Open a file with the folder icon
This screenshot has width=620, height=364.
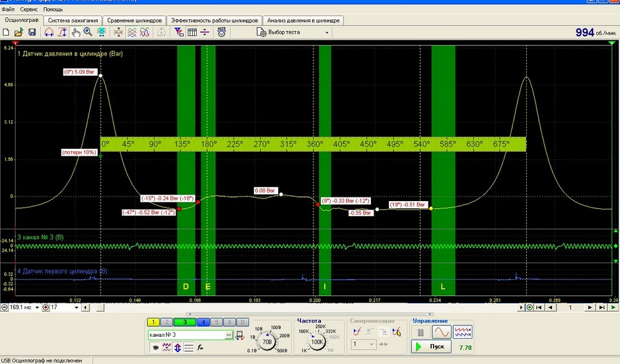[19, 32]
